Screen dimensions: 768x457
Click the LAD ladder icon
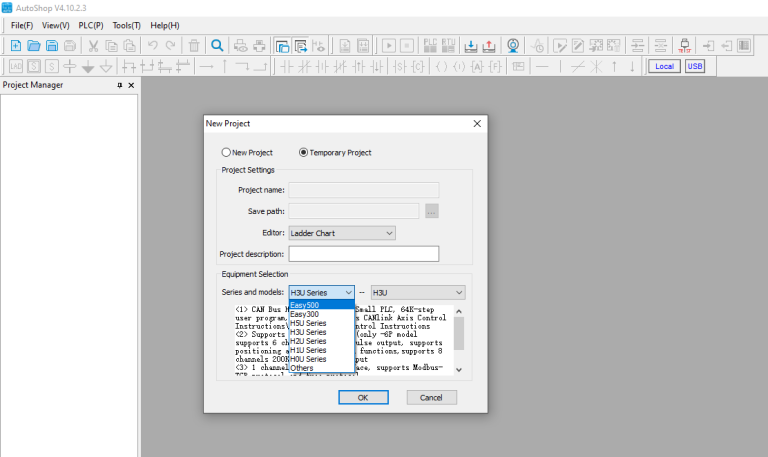(16, 66)
